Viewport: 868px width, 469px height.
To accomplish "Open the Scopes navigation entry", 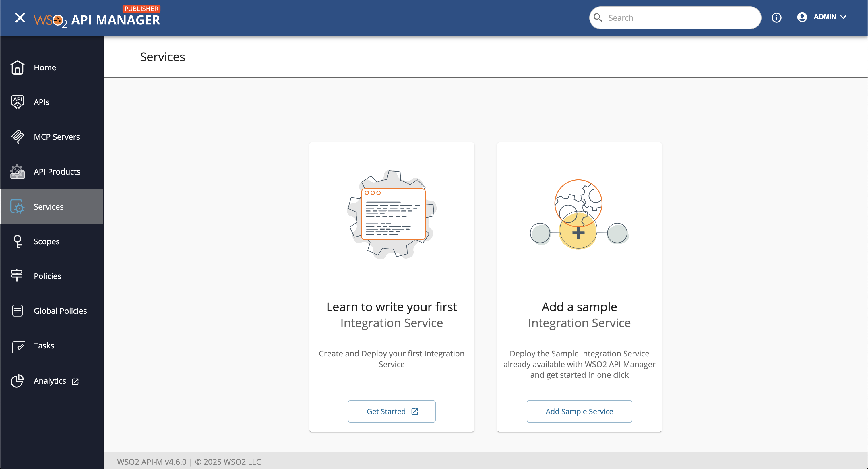I will (46, 241).
